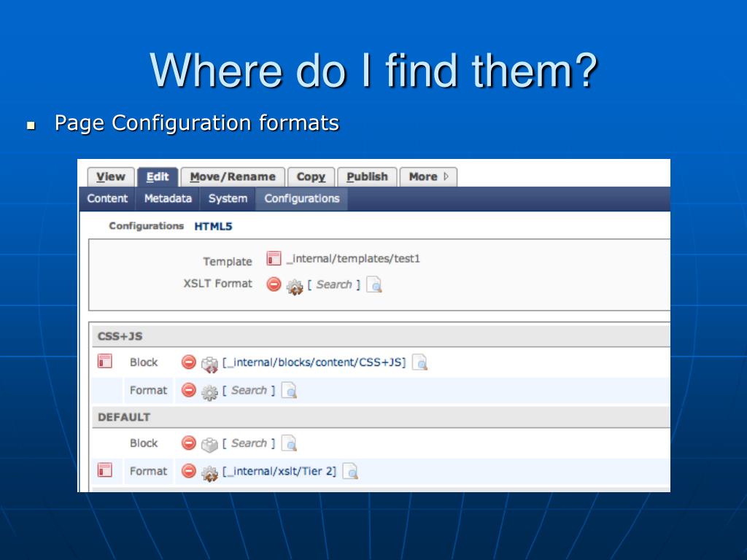Click red page icon in DEFAULT Format row
The height and width of the screenshot is (560, 747).
[x=105, y=470]
